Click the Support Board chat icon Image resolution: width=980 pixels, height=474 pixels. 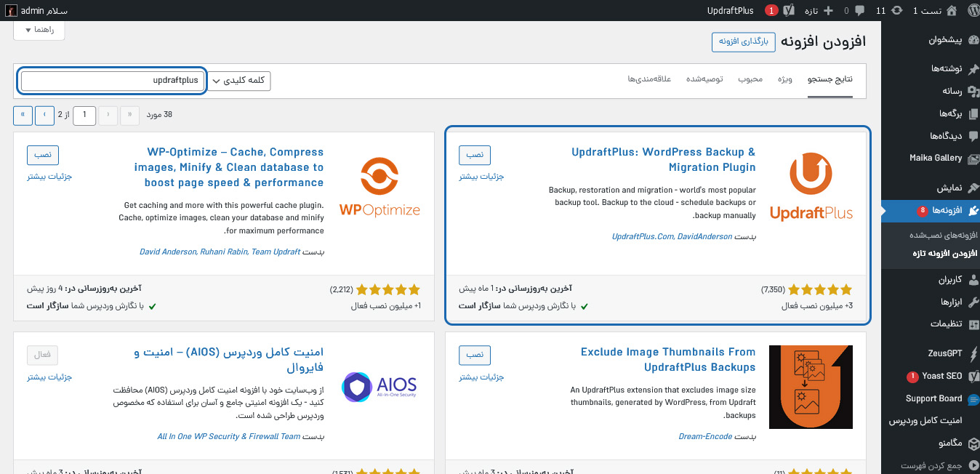click(x=973, y=398)
